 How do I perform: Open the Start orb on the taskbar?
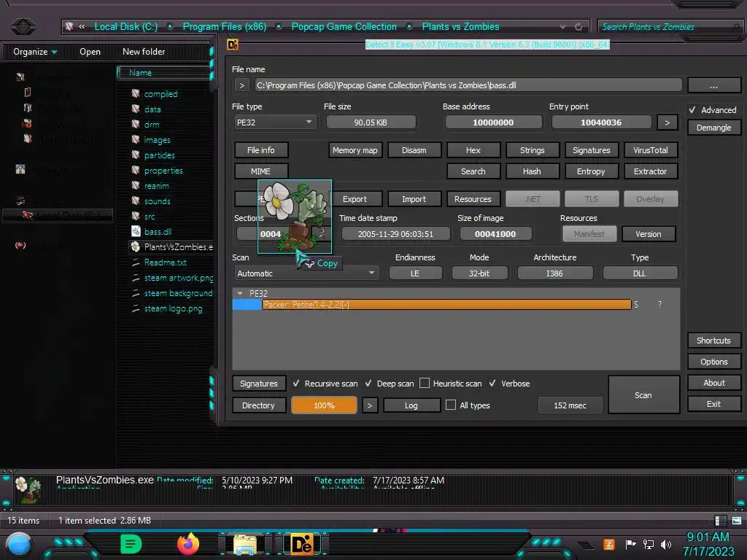click(x=19, y=544)
